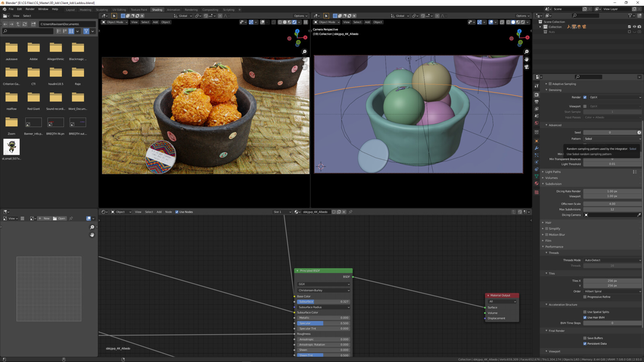This screenshot has width=644, height=362.
Task: Toggle X-ray in right viewport header
Action: (x=502, y=22)
